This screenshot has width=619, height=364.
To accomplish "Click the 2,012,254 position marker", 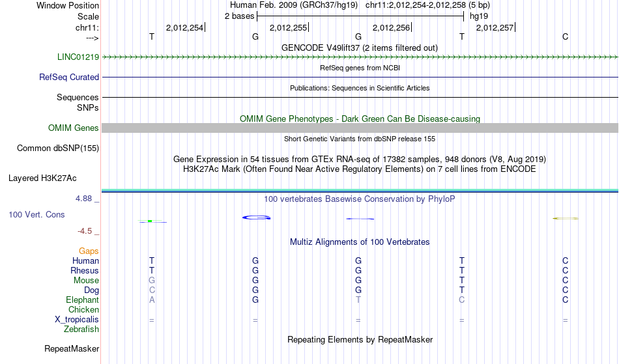I will [x=186, y=27].
